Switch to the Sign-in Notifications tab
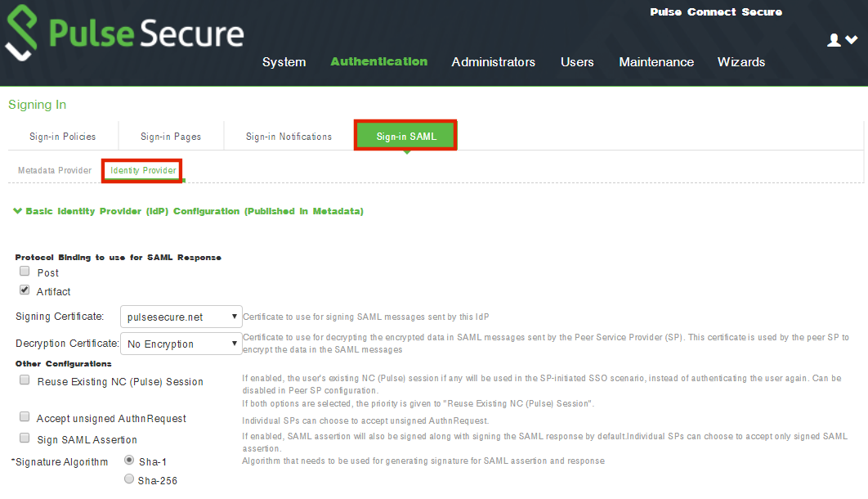Screen dimensions: 868x499 click(289, 137)
